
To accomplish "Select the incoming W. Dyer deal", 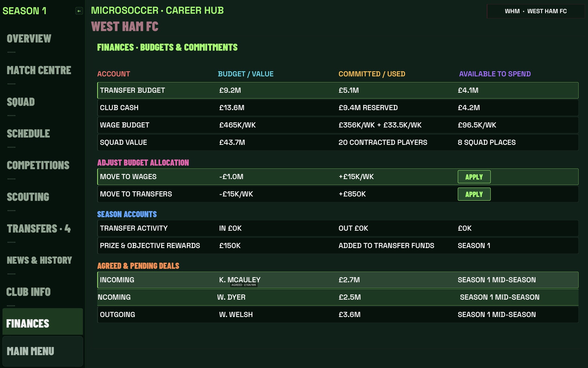I will click(338, 297).
